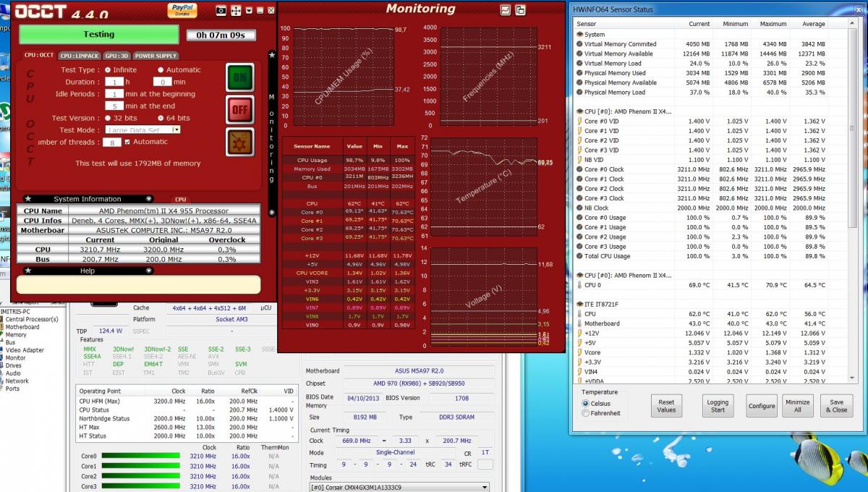Click the Reset Values button

tap(666, 406)
